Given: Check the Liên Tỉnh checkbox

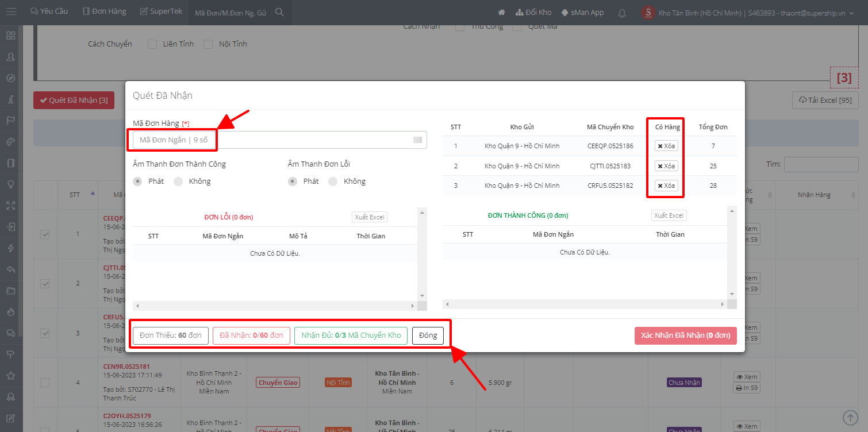Looking at the screenshot, I should click(152, 44).
